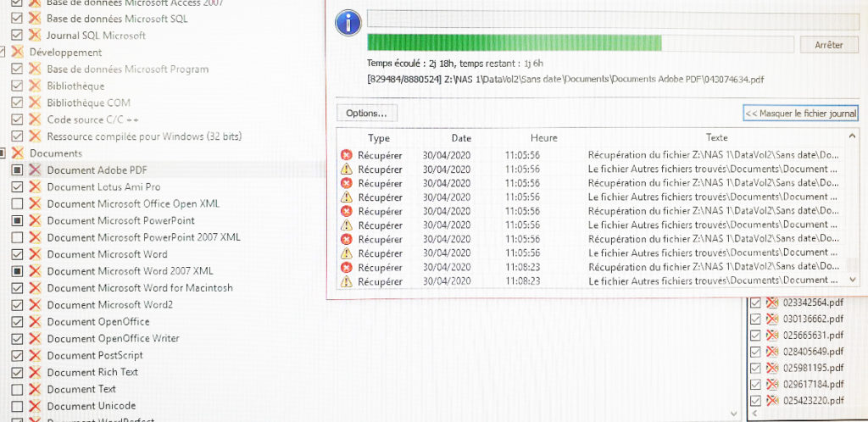
Task: Click the file type tree scroll-down arrow
Action: pos(734,414)
